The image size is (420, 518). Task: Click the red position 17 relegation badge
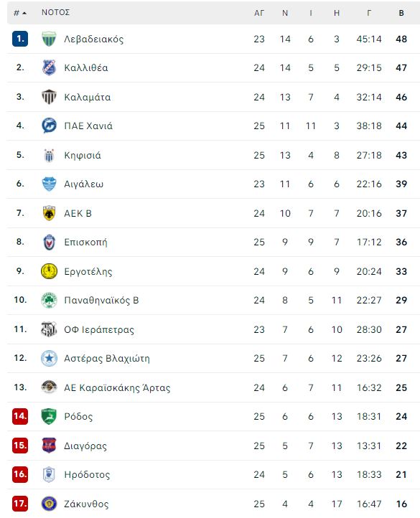click(20, 504)
